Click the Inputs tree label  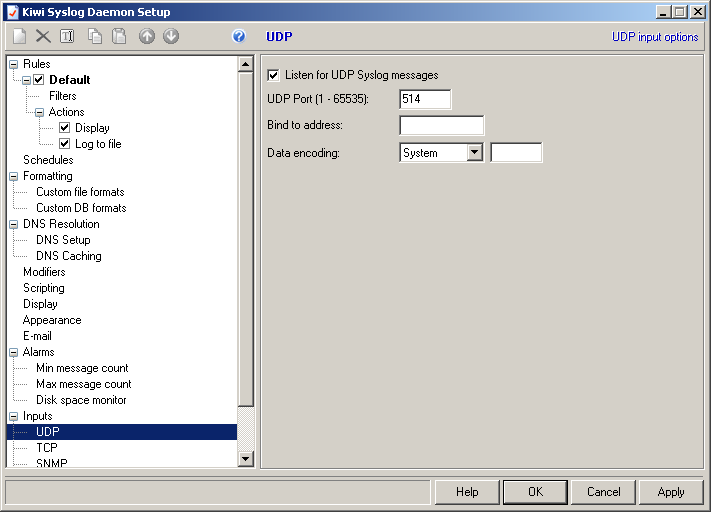(38, 416)
